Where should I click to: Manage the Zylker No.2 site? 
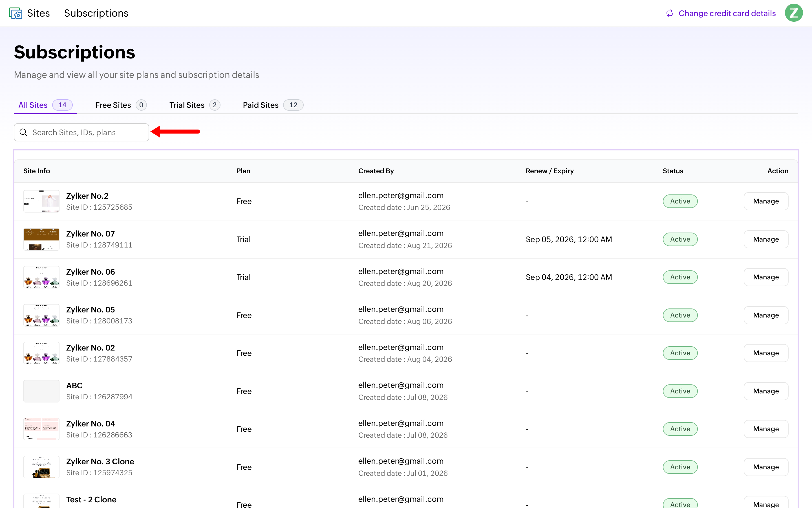(x=766, y=201)
